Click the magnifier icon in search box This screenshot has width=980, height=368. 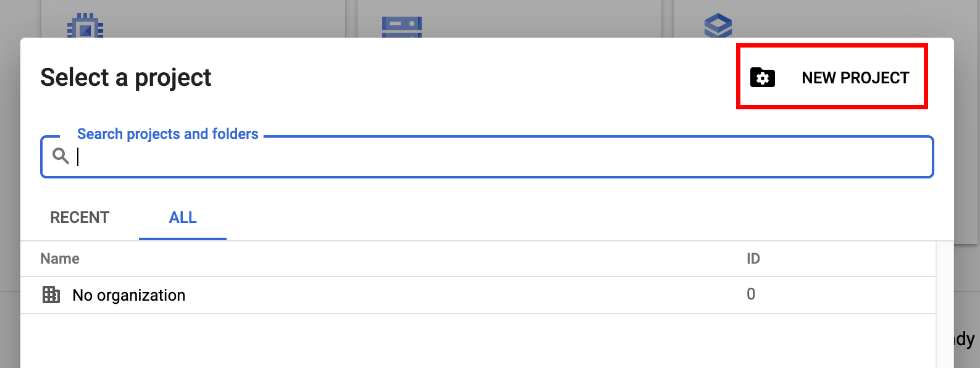(61, 156)
